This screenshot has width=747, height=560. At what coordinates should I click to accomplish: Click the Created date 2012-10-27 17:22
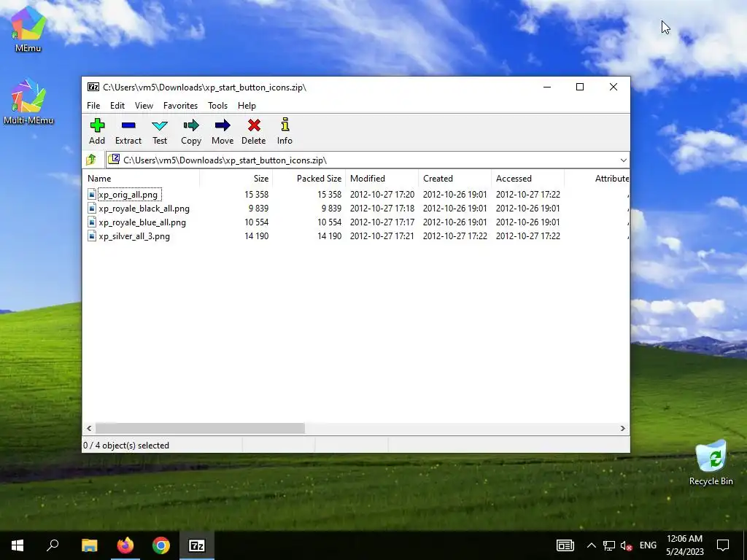point(455,236)
